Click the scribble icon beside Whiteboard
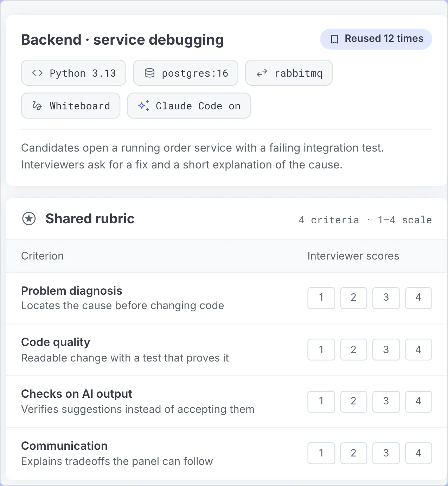Screen dimensions: 448x486 [x=37, y=105]
